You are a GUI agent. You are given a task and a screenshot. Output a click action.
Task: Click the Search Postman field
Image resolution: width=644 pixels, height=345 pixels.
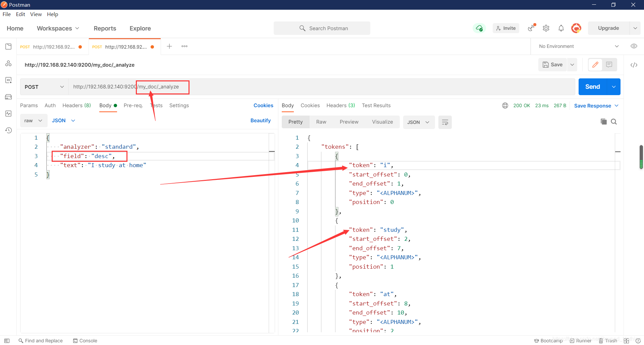tap(322, 28)
